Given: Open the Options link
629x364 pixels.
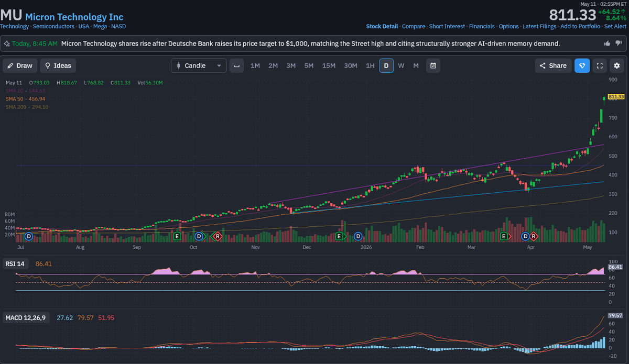Looking at the screenshot, I should tap(508, 26).
